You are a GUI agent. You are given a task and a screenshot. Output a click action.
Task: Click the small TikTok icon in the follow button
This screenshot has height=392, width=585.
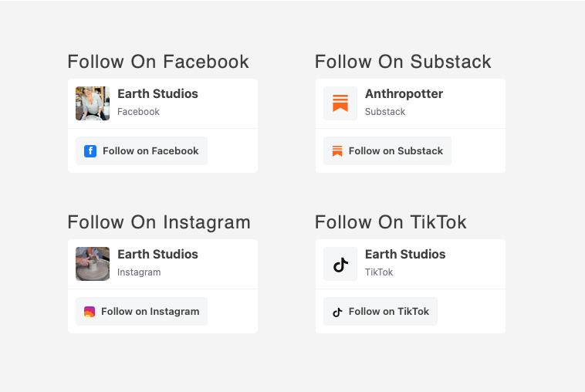click(x=337, y=312)
